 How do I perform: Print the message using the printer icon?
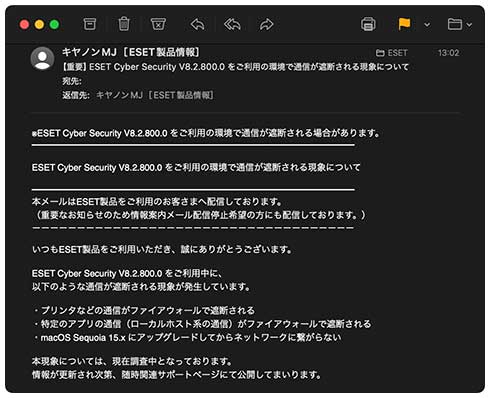pos(368,24)
